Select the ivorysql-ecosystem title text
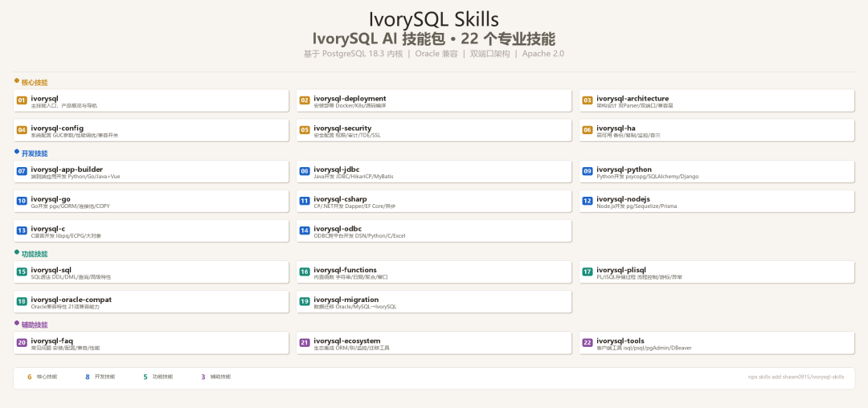Screen dimensions: 868x408 [x=347, y=341]
